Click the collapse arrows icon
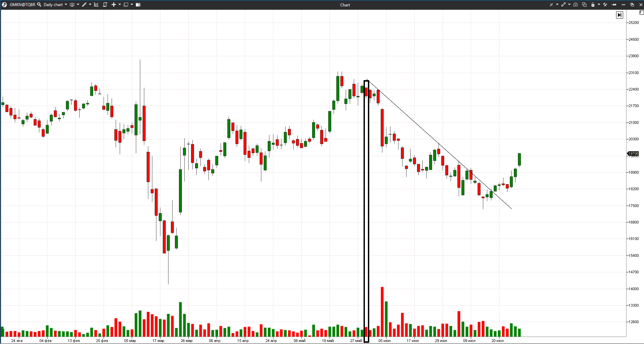Image resolution: width=644 pixels, height=344 pixels. click(552, 5)
